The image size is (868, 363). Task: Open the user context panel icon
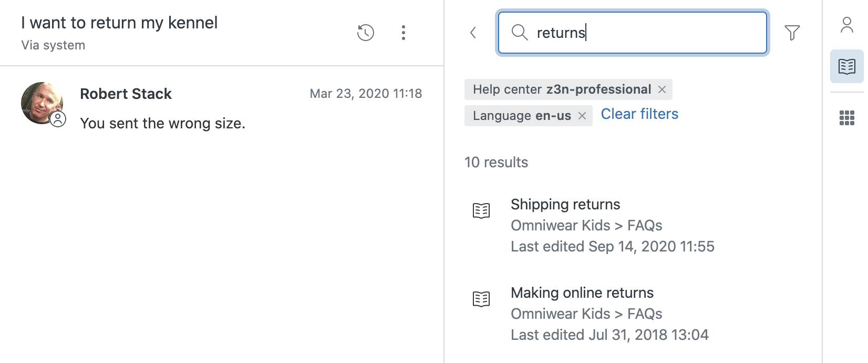tap(846, 25)
